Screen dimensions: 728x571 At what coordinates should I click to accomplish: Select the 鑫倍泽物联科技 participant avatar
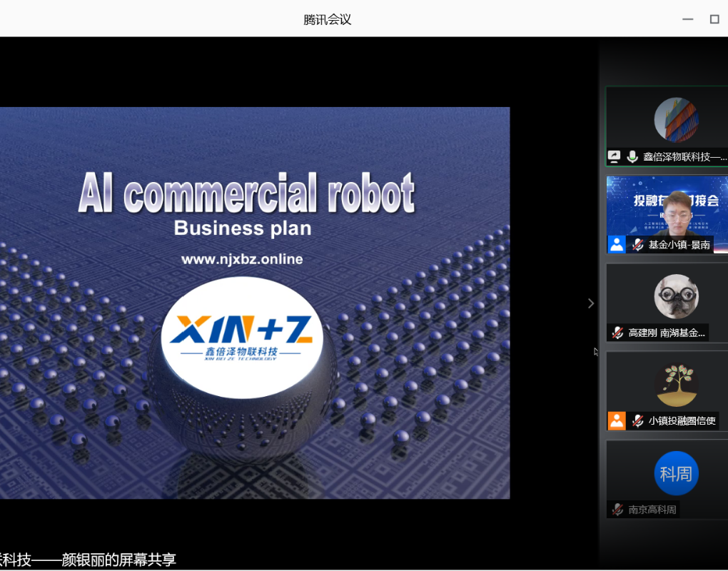pos(676,120)
